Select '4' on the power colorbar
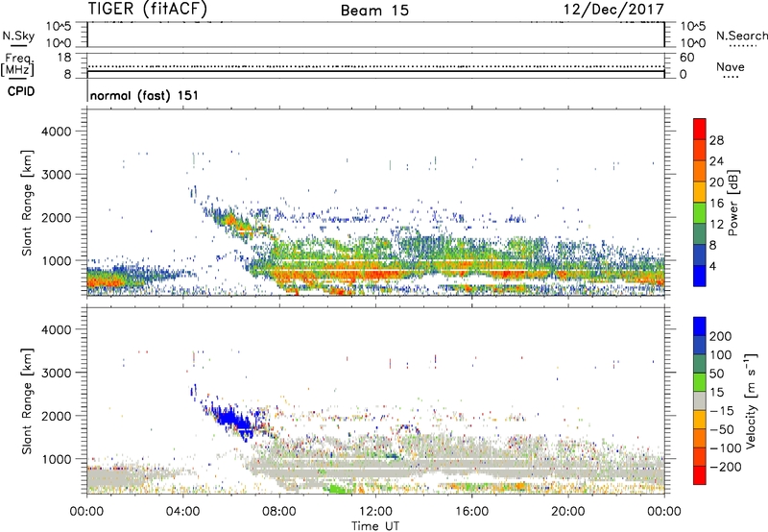 point(713,267)
